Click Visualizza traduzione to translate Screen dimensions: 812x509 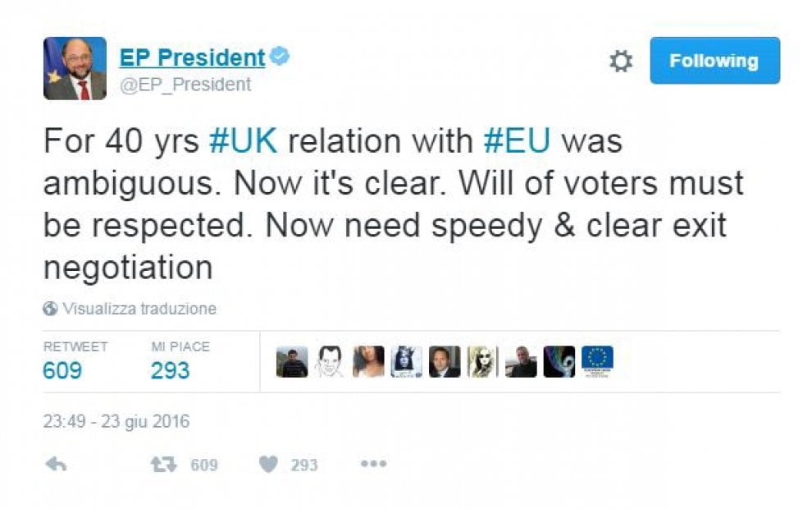139,309
